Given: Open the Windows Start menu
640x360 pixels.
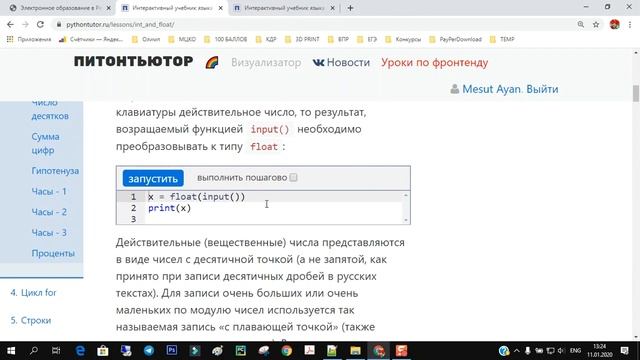Looking at the screenshot, I should click(11, 351).
